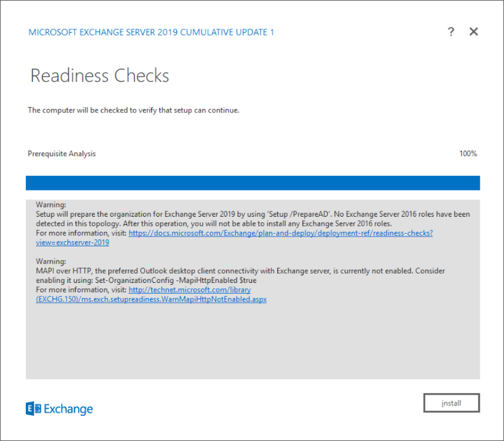Click "The computer will be checked" description
This screenshot has height=441, width=504.
point(134,111)
